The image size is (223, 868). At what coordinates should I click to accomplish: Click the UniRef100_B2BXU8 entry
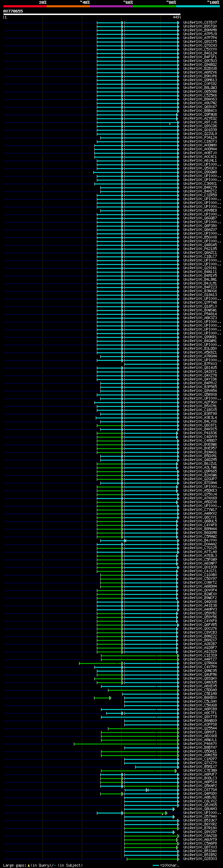pyautogui.click(x=200, y=69)
